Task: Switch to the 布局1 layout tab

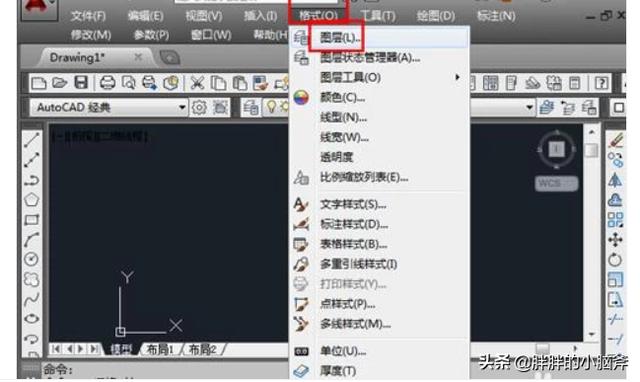Action: [159, 349]
